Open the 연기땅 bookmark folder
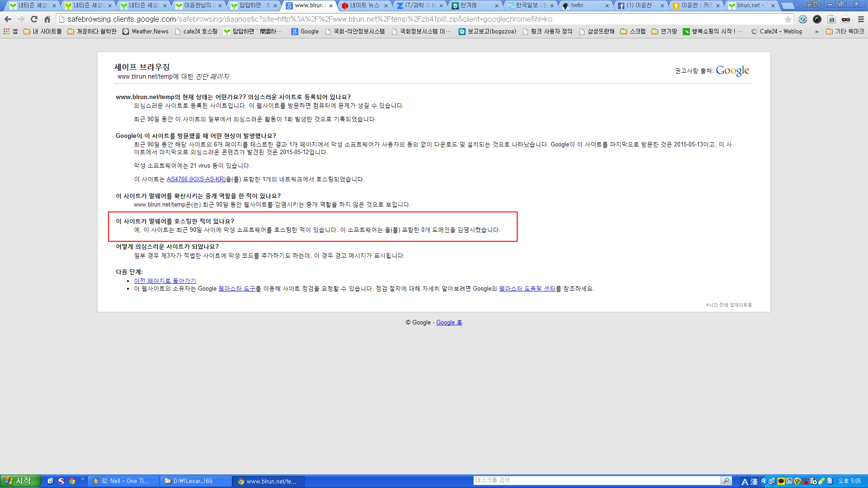The image size is (868, 488). point(664,31)
